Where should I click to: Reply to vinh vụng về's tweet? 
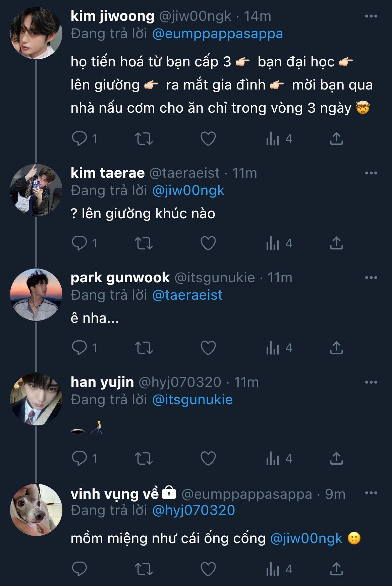(x=80, y=569)
